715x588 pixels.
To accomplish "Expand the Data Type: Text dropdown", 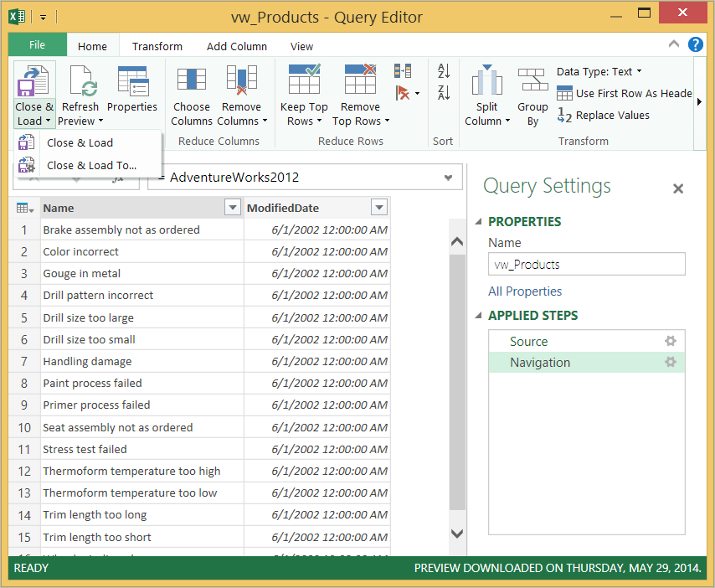I will 599,72.
